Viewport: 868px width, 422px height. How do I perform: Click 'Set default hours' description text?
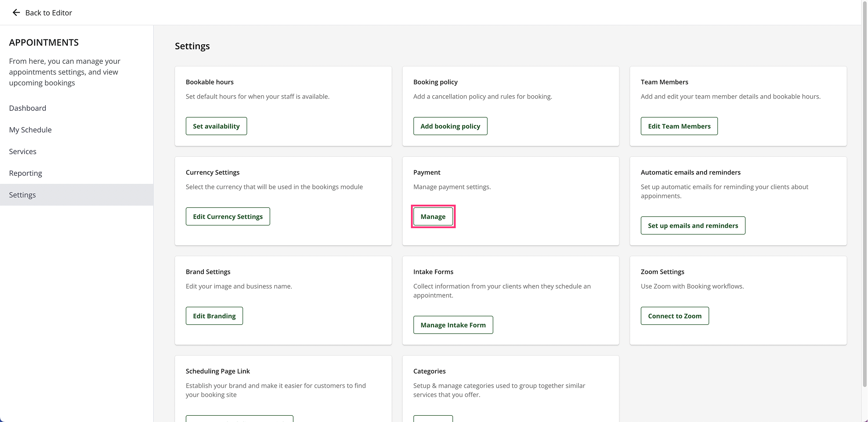click(258, 96)
